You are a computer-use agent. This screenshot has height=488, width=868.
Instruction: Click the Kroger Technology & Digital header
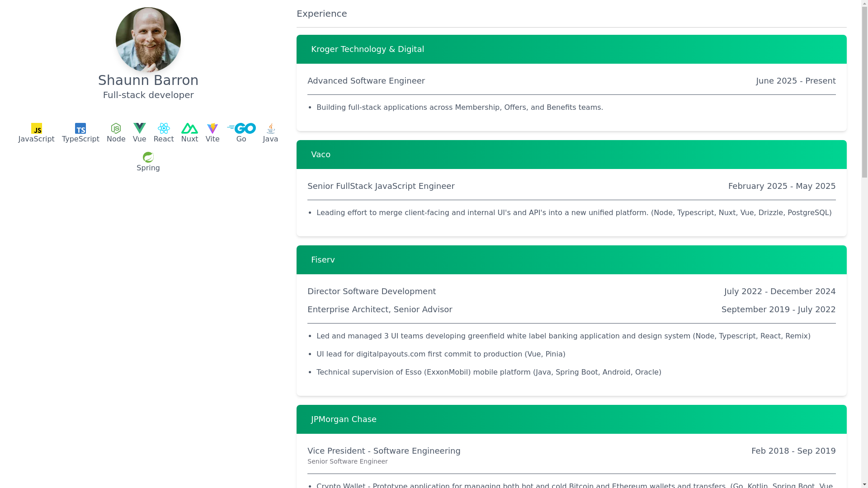pos(571,49)
